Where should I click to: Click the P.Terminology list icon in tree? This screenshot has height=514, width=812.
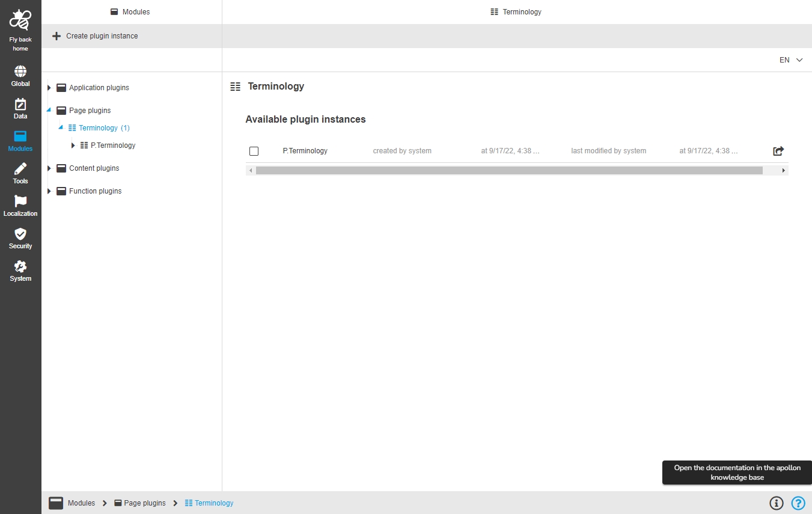coord(84,145)
